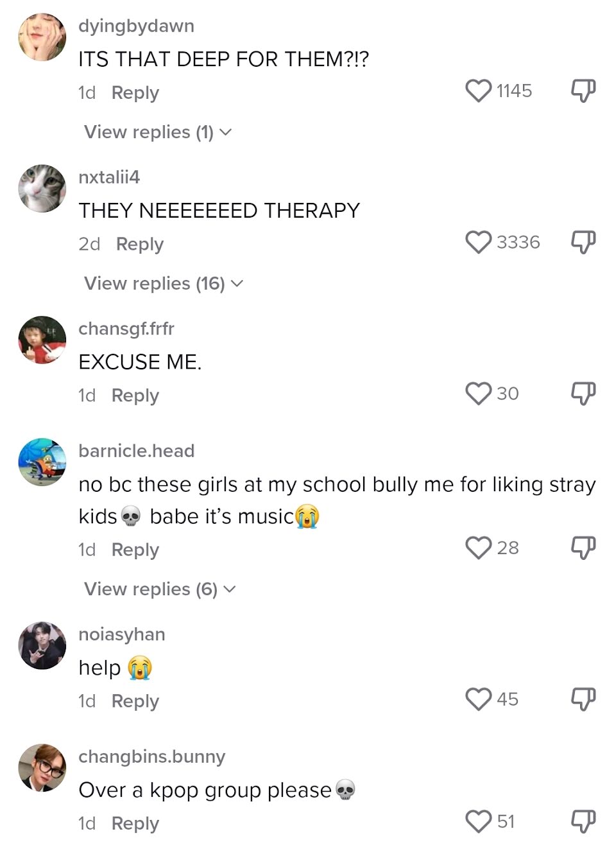Tap heart on chansgf.frfr's EXCUSE ME comment
This screenshot has height=845, width=616.
click(478, 394)
